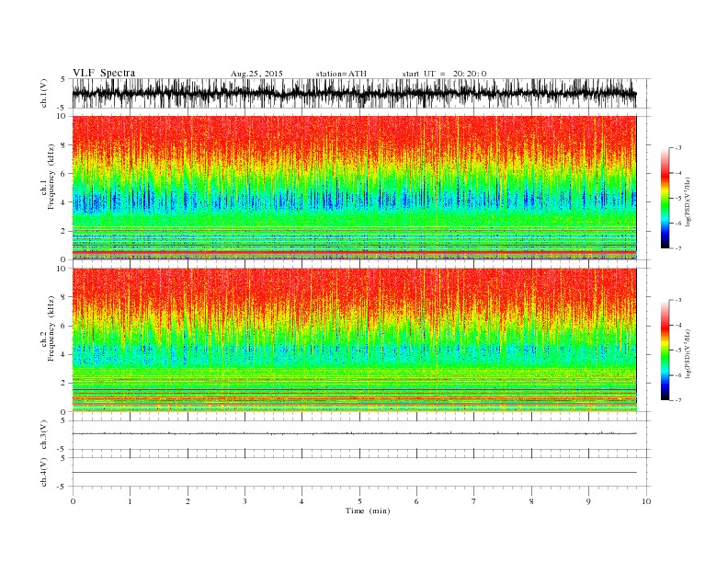Click the "-3" label on ch.1 color scale
This screenshot has height=563, width=728.
[x=678, y=148]
